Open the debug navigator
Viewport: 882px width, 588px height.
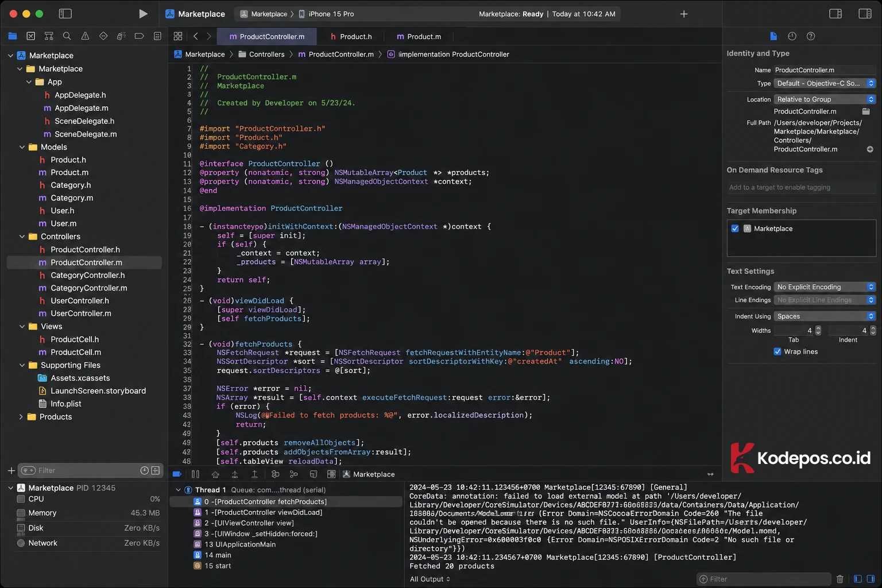tap(121, 36)
